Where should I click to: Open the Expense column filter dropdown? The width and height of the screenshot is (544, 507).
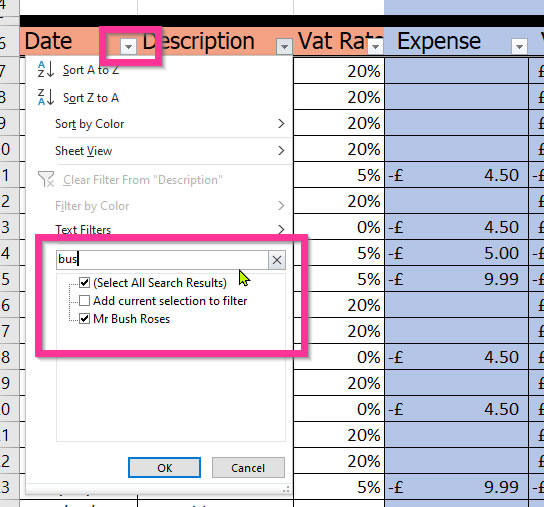519,46
